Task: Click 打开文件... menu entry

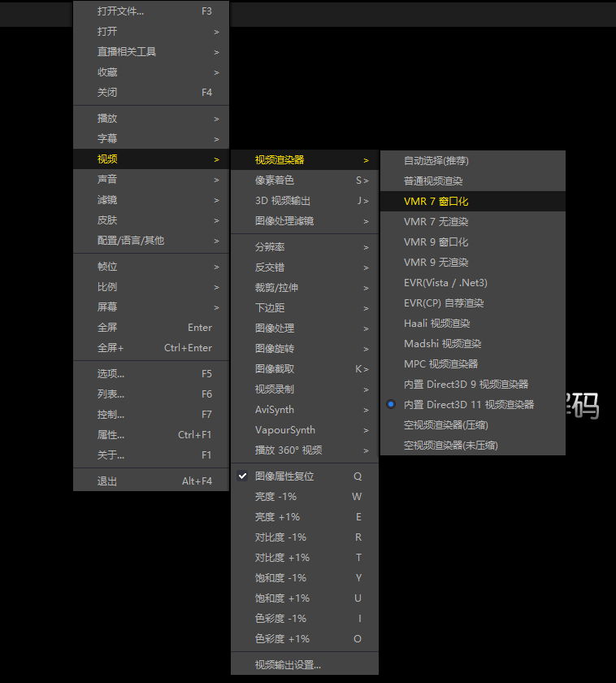Action: tap(120, 11)
